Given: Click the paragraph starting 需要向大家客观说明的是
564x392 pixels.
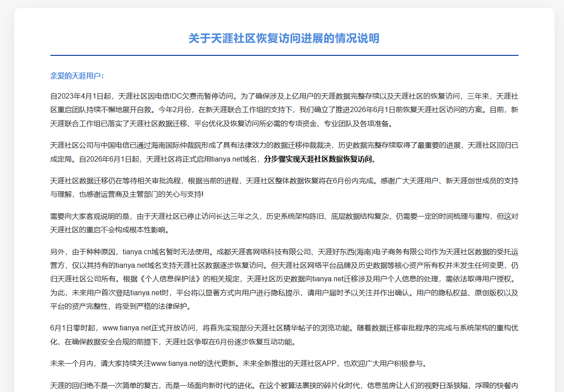Looking at the screenshot, I should (284, 223).
